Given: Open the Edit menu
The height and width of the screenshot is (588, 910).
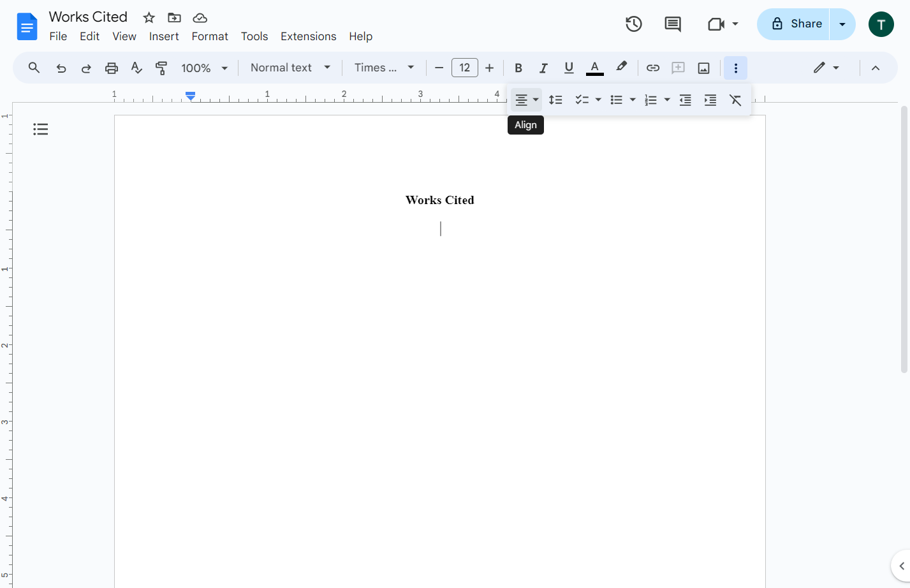Looking at the screenshot, I should coord(89,36).
